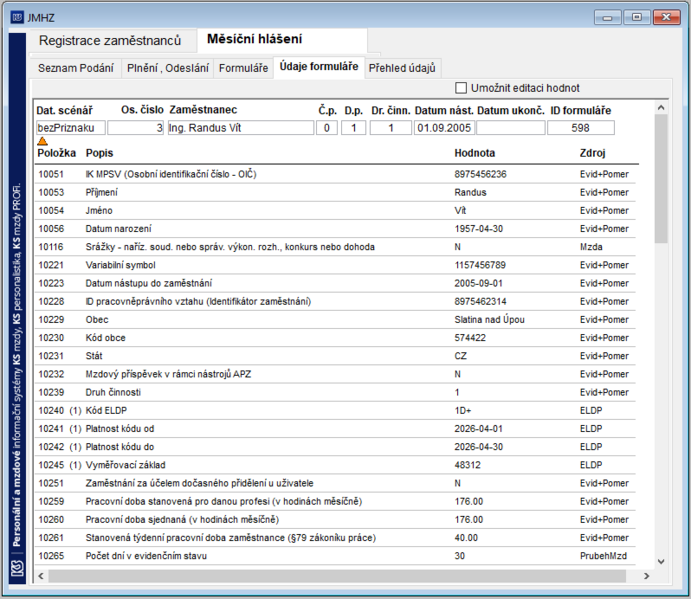Screen dimensions: 691x599
Task: Click the Datum narození value 1957-04-30
Action: [x=479, y=229]
